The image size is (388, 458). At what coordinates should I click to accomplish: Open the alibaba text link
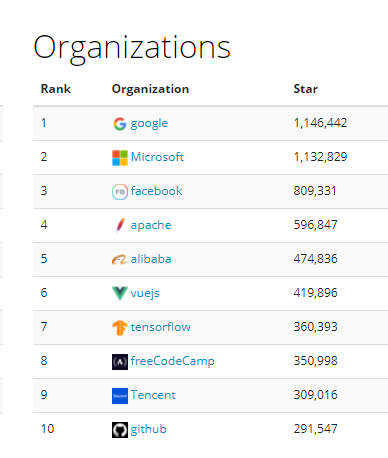tap(151, 259)
